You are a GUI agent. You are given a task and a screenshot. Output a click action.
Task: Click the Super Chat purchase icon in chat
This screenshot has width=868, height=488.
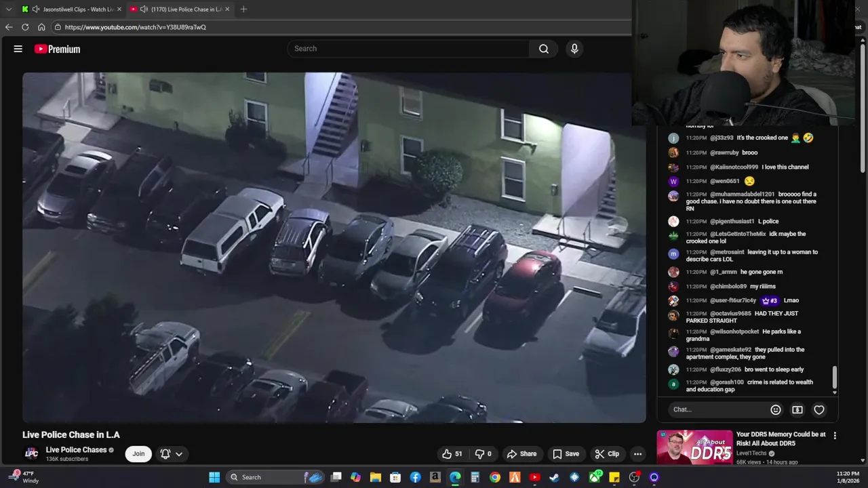(x=797, y=409)
